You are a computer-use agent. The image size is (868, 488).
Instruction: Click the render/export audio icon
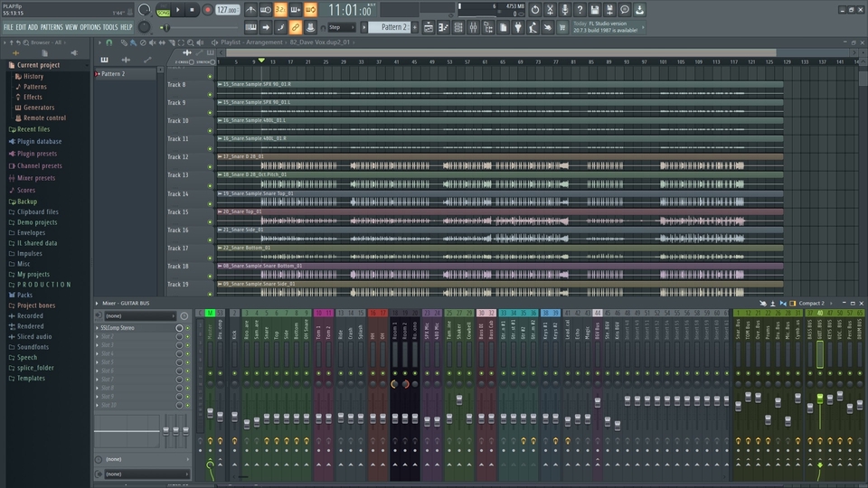(x=609, y=9)
